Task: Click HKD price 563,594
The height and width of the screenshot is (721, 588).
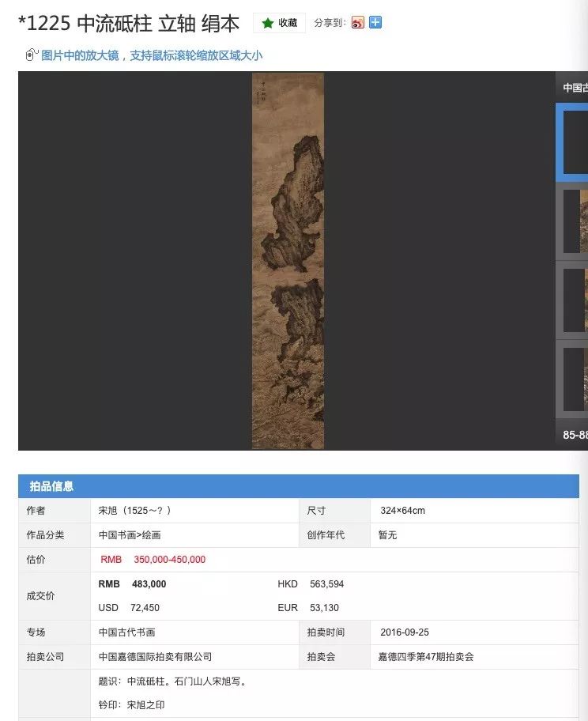Action: click(327, 584)
